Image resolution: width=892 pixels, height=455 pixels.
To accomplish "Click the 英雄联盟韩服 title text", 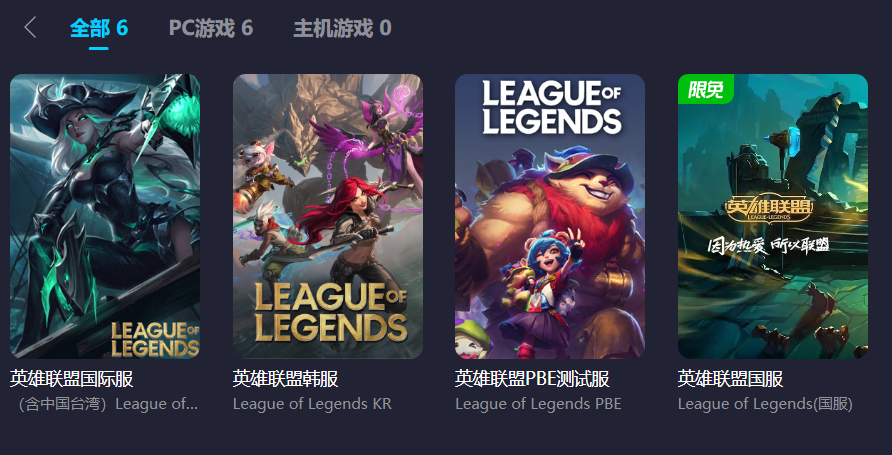I will (x=286, y=379).
